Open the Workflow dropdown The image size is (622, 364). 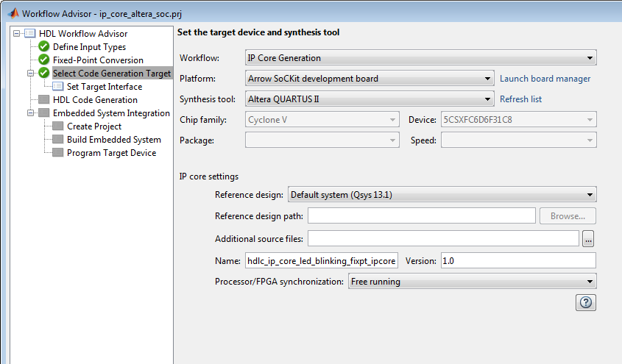420,58
